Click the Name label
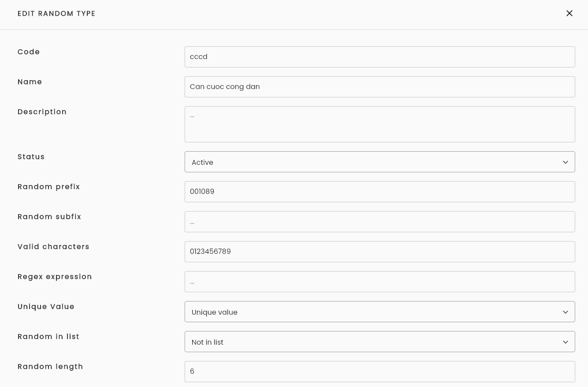Screen dimensions: 588x387 (x=30, y=82)
